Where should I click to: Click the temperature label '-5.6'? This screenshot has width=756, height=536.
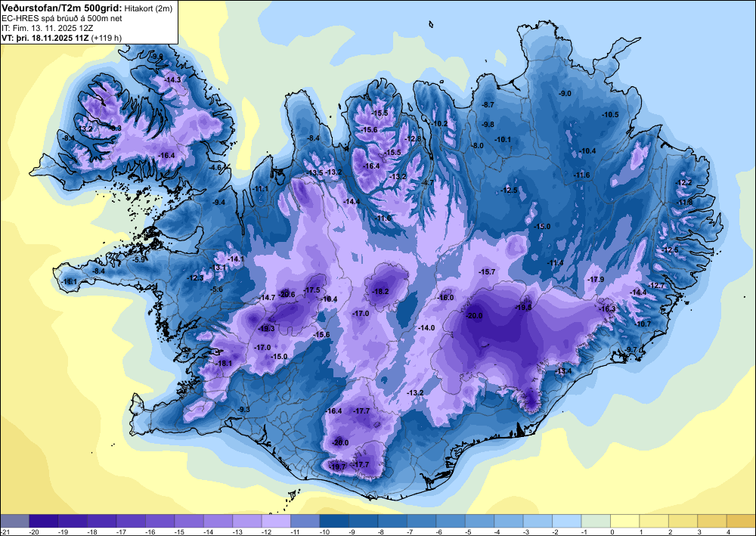coord(218,290)
